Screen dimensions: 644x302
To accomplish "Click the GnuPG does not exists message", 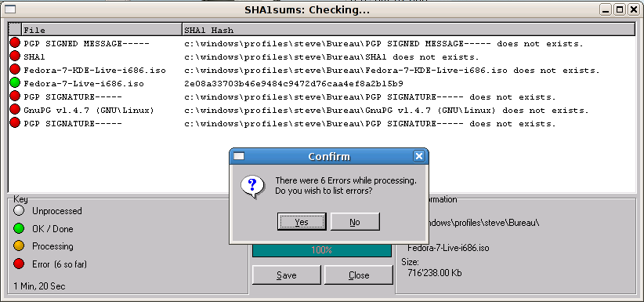I will 386,111.
